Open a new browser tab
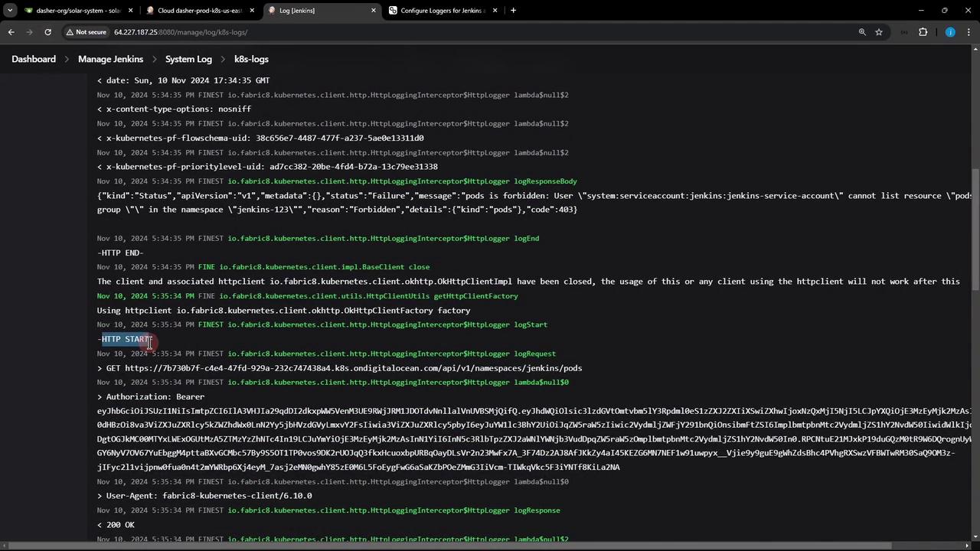The image size is (980, 551). (x=513, y=11)
